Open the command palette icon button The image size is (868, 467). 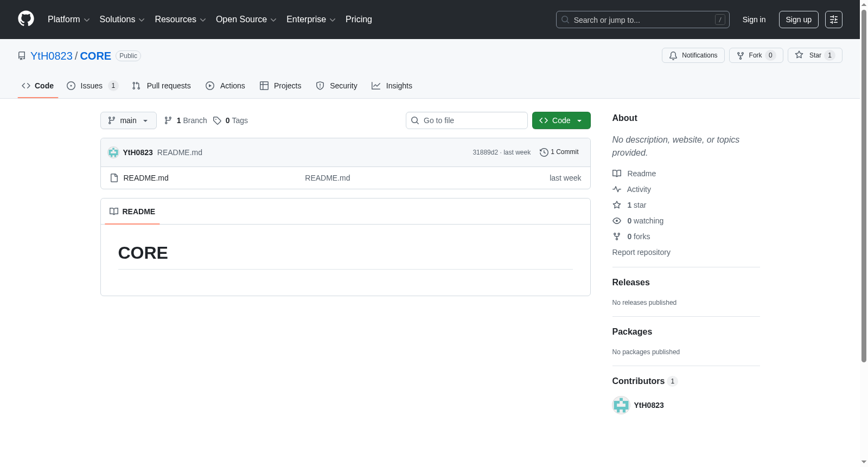834,20
